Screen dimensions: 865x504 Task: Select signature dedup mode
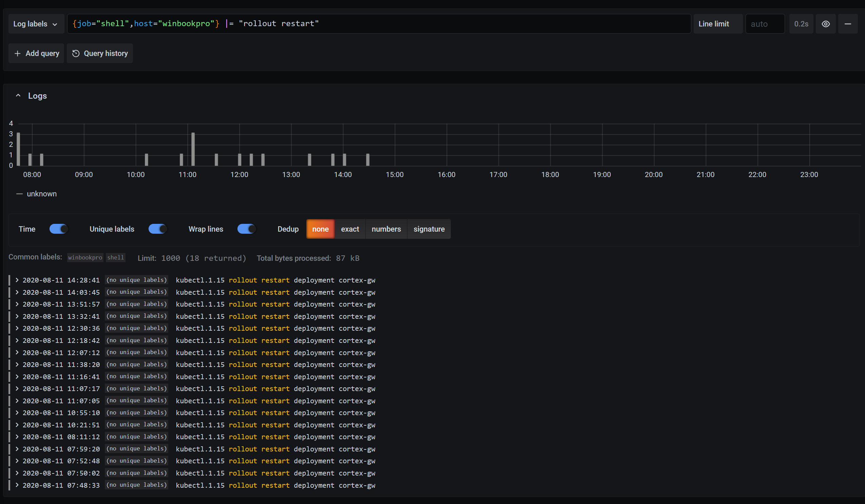(428, 229)
